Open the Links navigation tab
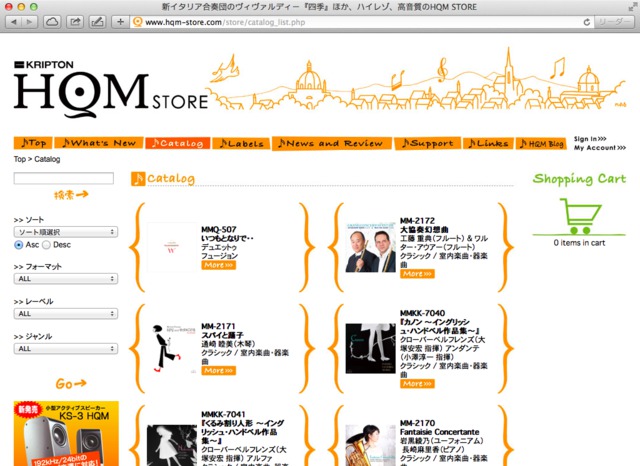 tap(488, 143)
